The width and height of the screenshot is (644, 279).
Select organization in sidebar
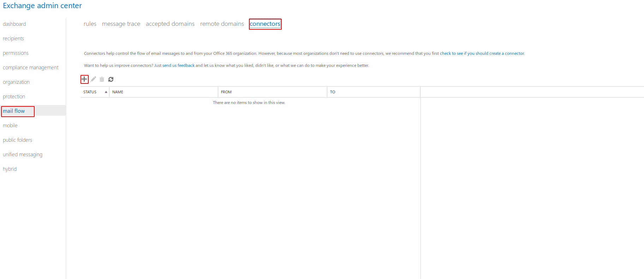click(x=16, y=82)
